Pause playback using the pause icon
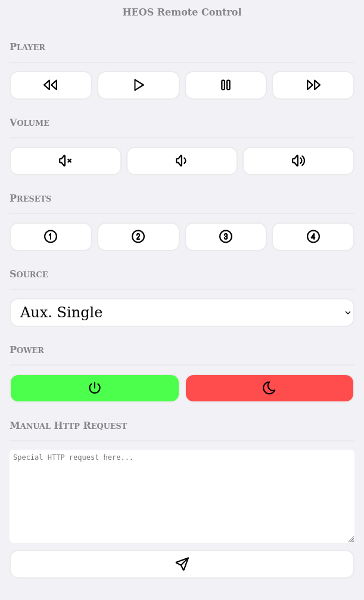This screenshot has width=364, height=600. (x=226, y=85)
